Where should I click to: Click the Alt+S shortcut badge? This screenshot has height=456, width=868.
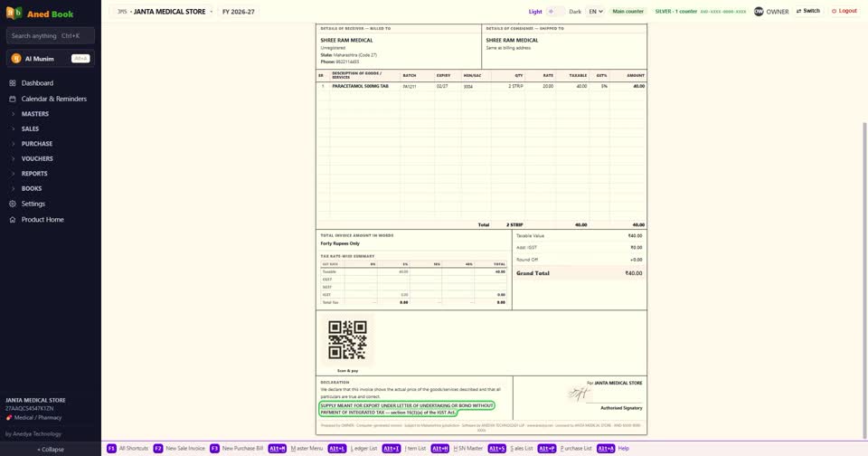click(497, 448)
